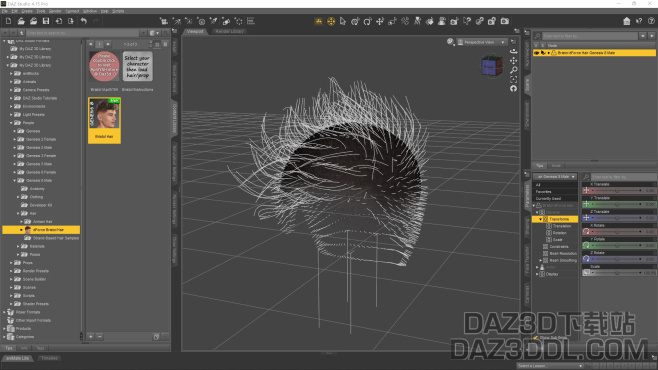This screenshot has width=658, height=370.
Task: Select the Node Selection arrow tool
Action: (x=343, y=21)
